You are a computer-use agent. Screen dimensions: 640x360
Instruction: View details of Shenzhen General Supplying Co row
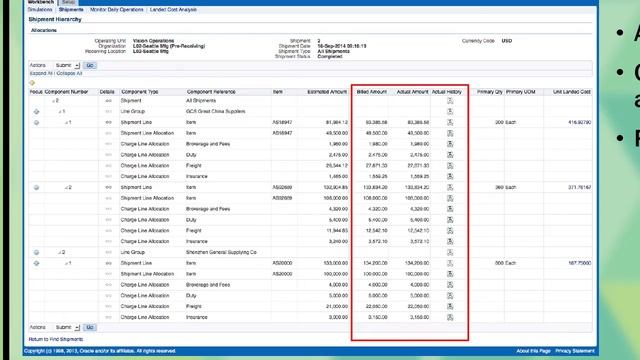[108, 252]
